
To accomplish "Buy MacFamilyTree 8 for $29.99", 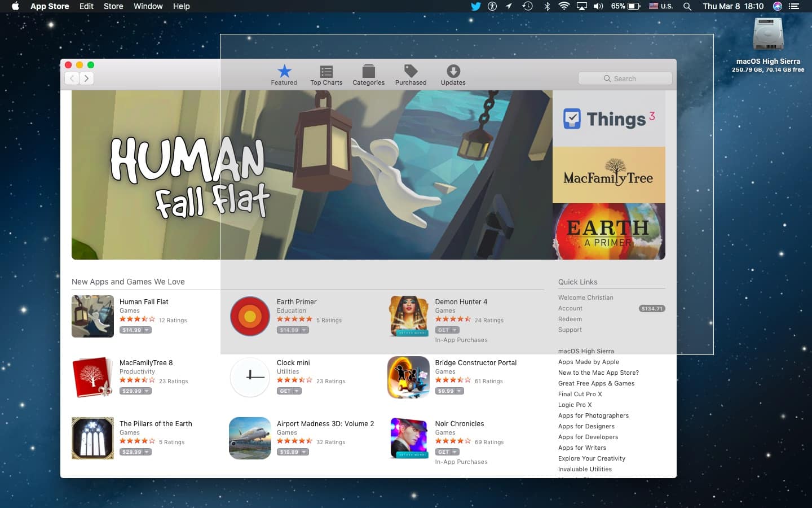I will pos(135,391).
